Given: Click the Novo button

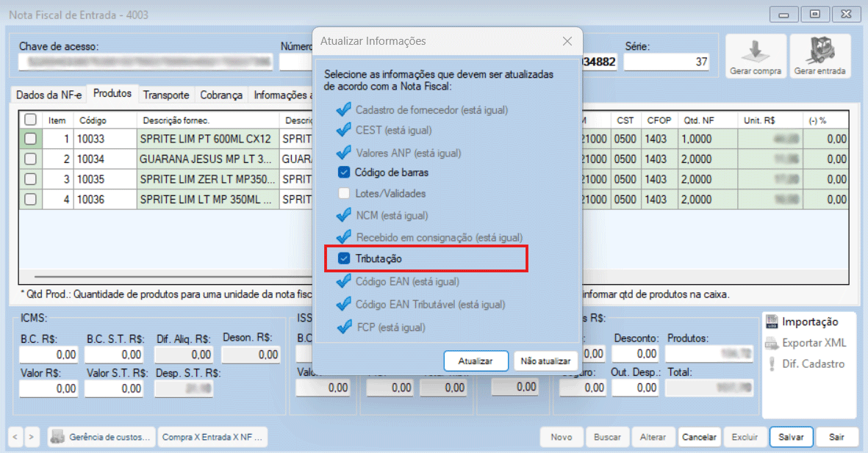Looking at the screenshot, I should 562,437.
